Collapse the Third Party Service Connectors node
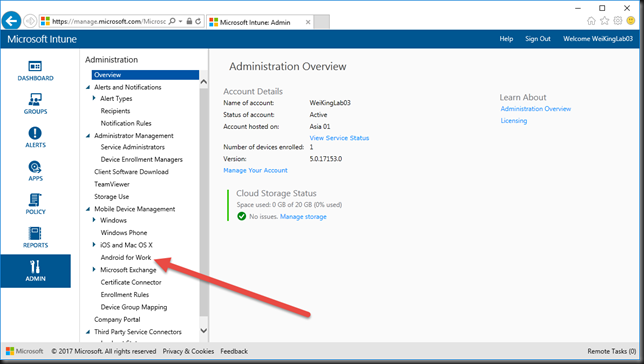 coord(88,332)
